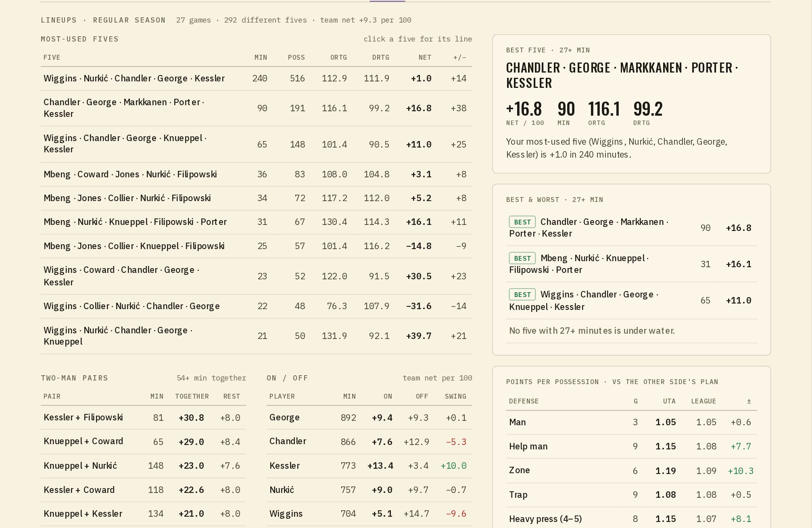812x528 pixels.
Task: Select the Help man defense row
Action: tap(631, 446)
